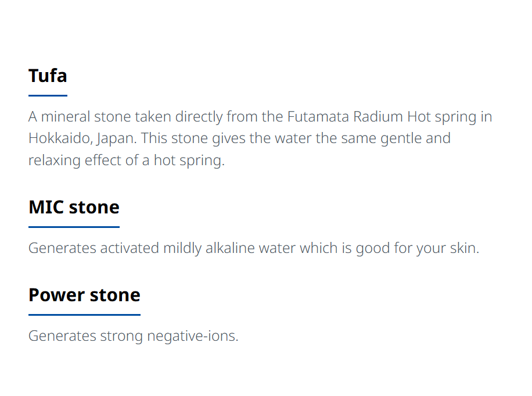
Task: Click the words 'same gentle and'
Action: click(396, 139)
